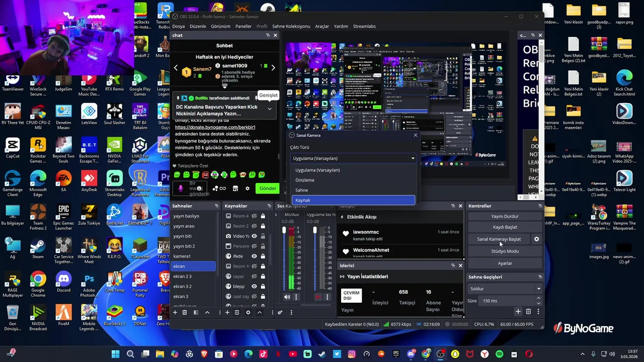
Task: Unlock the ifede source
Action: (263, 256)
